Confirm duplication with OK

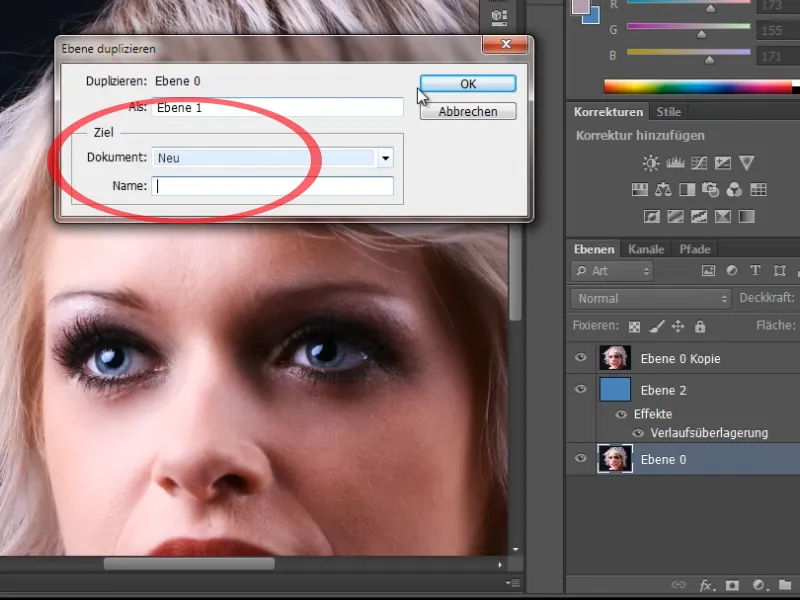468,84
